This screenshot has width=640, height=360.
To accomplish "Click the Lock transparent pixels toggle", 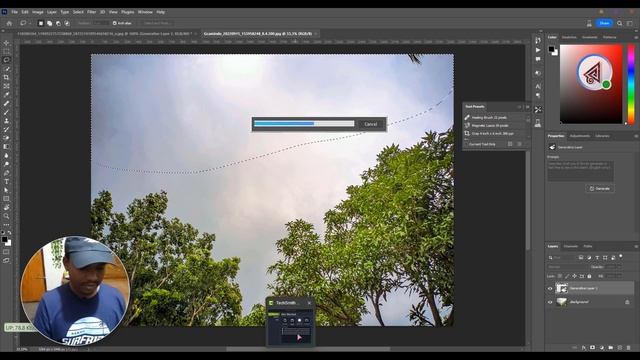I will (560, 276).
